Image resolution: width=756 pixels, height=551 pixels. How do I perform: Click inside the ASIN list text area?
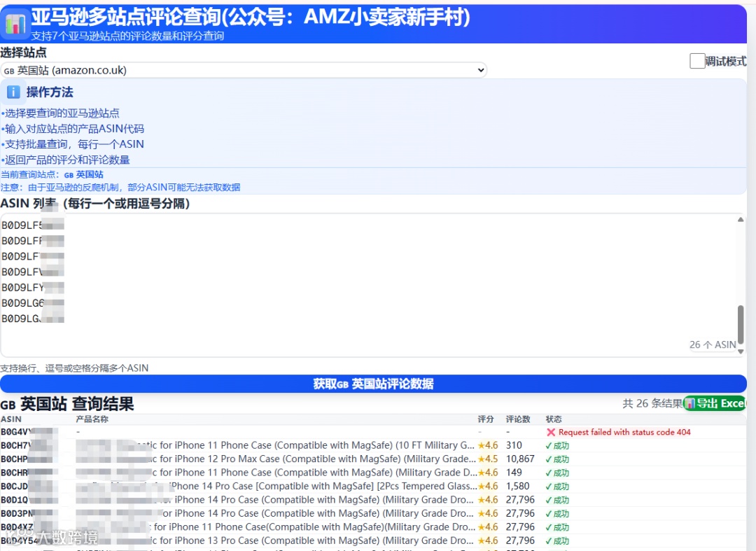pyautogui.click(x=369, y=285)
